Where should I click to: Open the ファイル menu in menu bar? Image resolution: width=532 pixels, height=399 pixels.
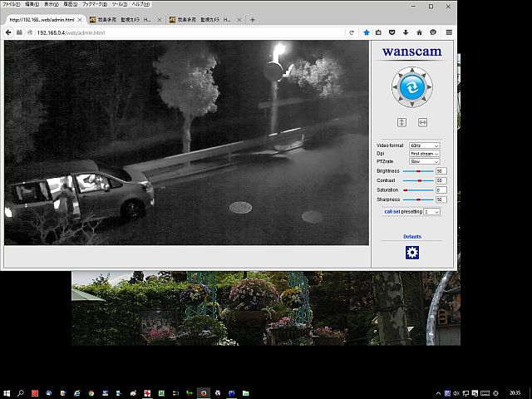pos(11,5)
